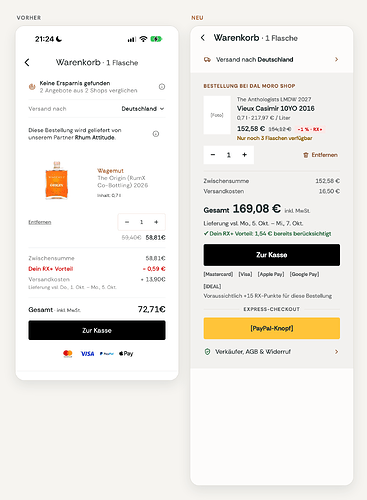The image size is (367, 500).
Task: Increase quantity in the Wagemut cart item
Action: [x=156, y=222]
